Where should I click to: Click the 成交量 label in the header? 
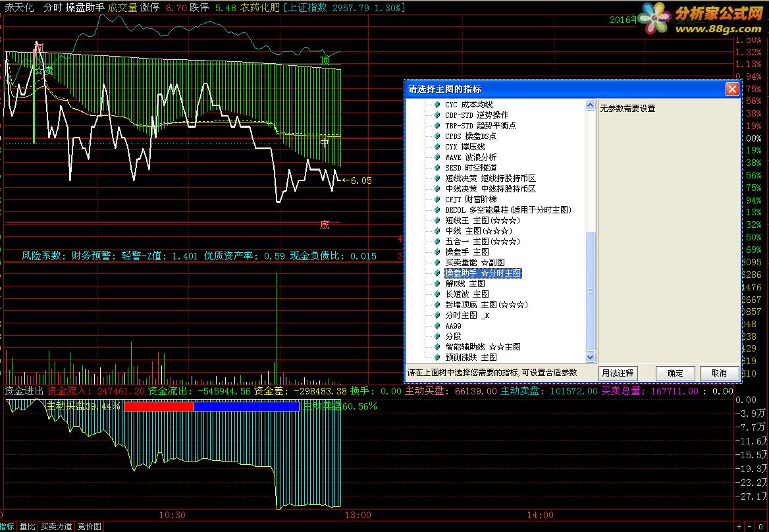point(122,8)
